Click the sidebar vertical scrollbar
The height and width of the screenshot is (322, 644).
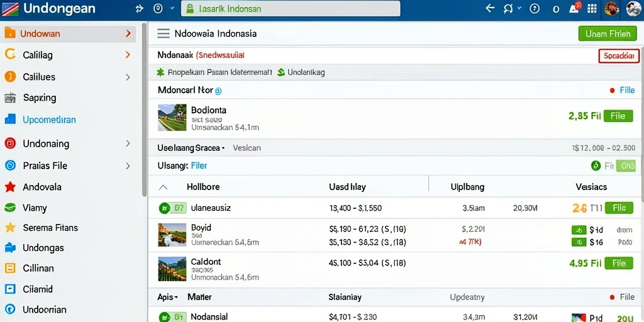(144, 109)
